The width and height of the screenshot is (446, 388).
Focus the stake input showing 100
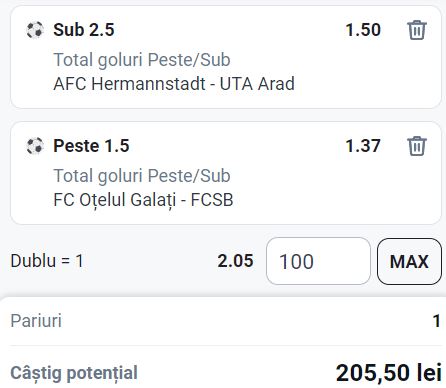point(318,261)
